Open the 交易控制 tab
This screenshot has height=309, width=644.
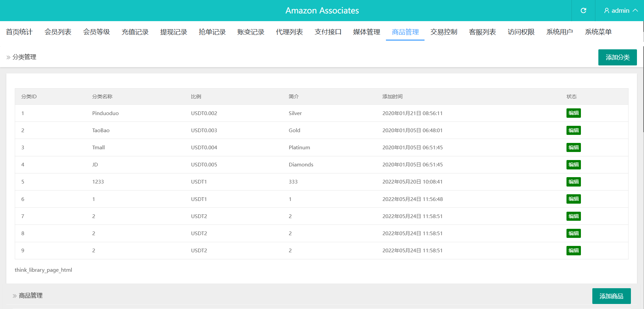coord(444,32)
